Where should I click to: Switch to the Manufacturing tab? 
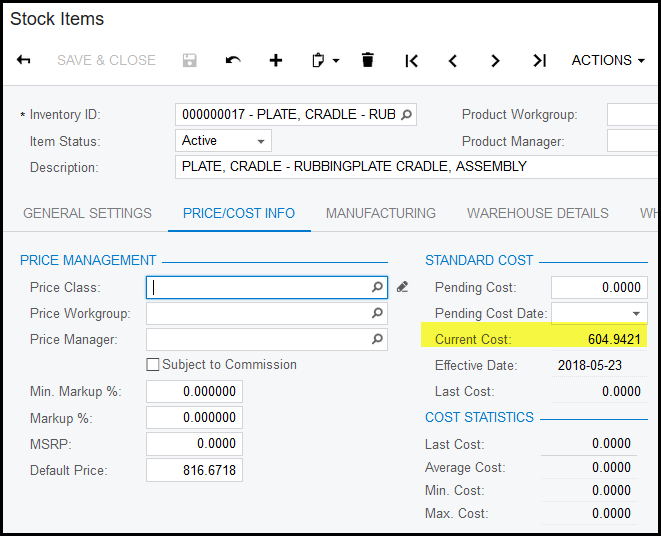pos(380,213)
